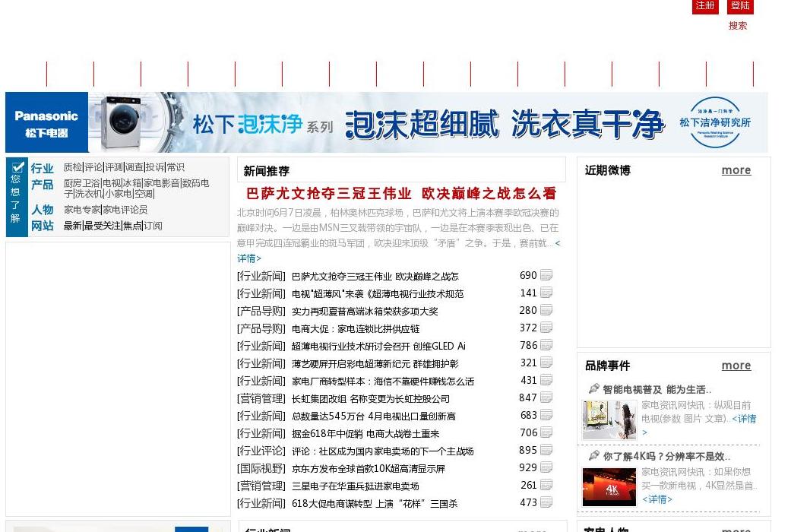Click the 注册 register button

[x=704, y=6]
